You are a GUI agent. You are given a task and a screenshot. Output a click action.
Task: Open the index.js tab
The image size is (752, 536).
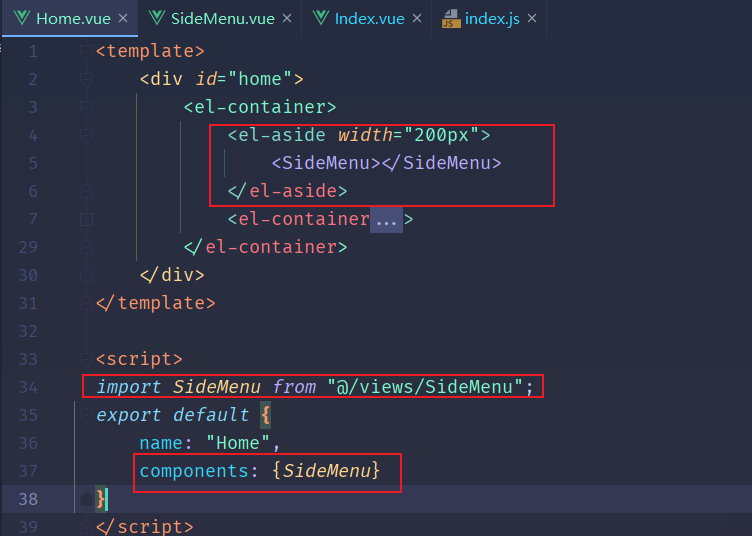(x=492, y=18)
